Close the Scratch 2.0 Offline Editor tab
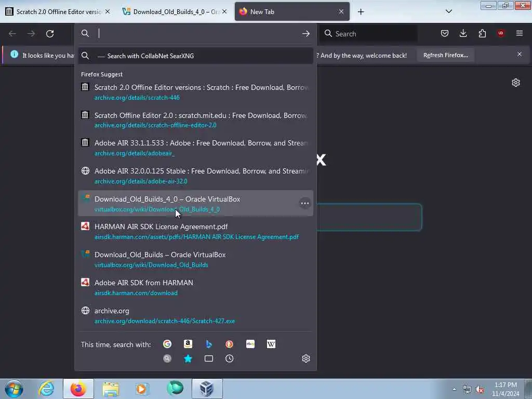 (108, 11)
